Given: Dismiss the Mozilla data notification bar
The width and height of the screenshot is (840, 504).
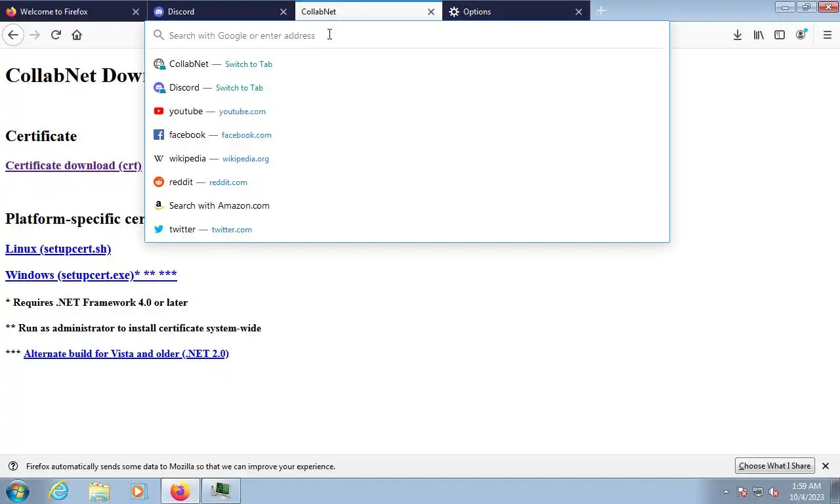Looking at the screenshot, I should pos(826,466).
